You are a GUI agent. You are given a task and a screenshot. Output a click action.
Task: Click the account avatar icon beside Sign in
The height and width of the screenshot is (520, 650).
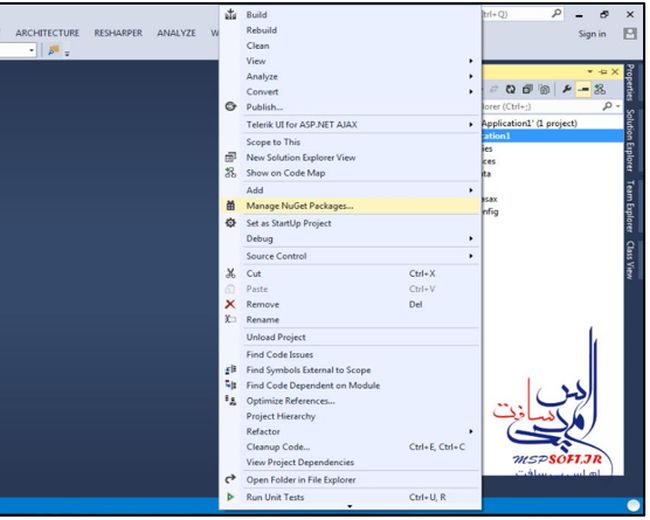coord(630,34)
